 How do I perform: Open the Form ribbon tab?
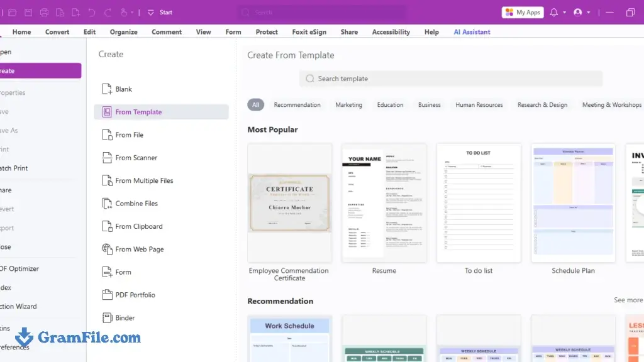233,32
